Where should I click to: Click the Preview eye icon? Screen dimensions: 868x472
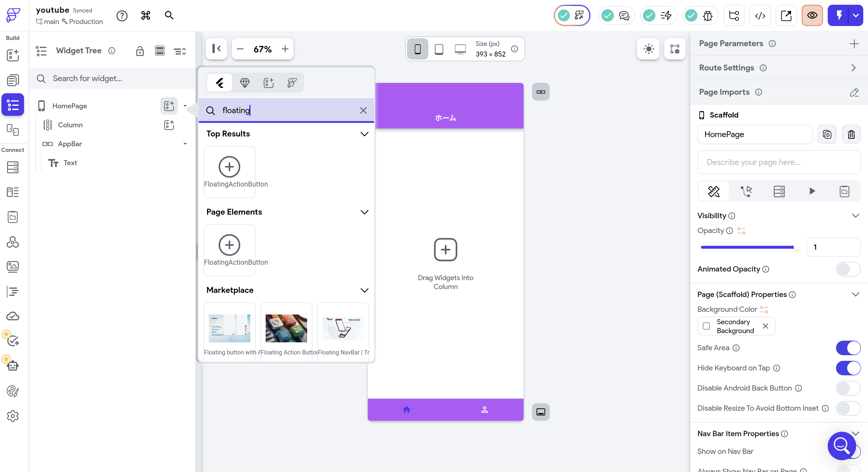812,15
